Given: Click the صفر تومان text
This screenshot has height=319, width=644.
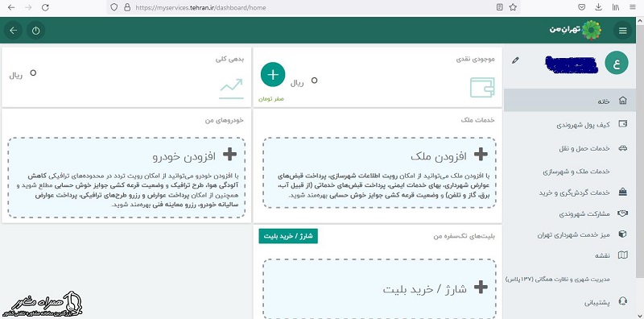Looking at the screenshot, I should point(271,99).
